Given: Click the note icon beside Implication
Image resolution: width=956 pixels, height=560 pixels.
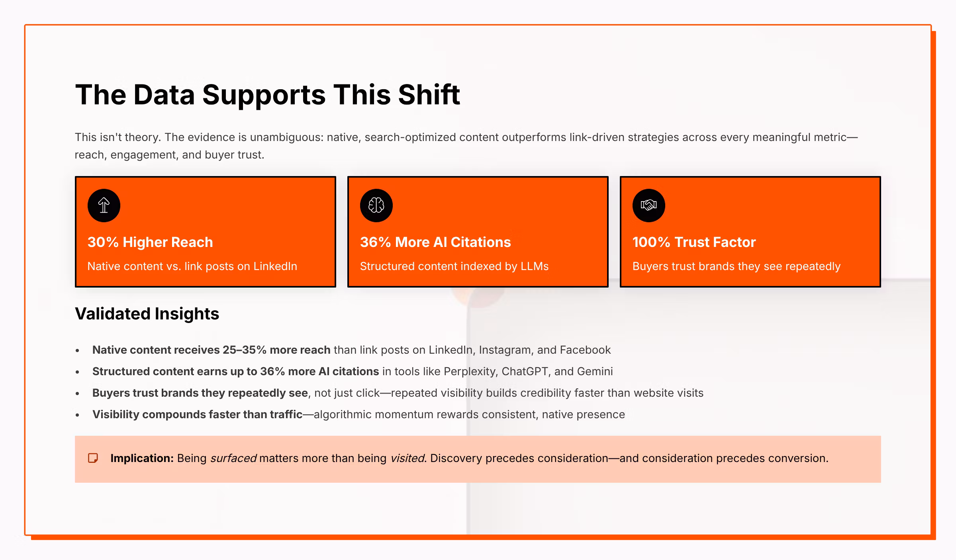Looking at the screenshot, I should [x=93, y=458].
